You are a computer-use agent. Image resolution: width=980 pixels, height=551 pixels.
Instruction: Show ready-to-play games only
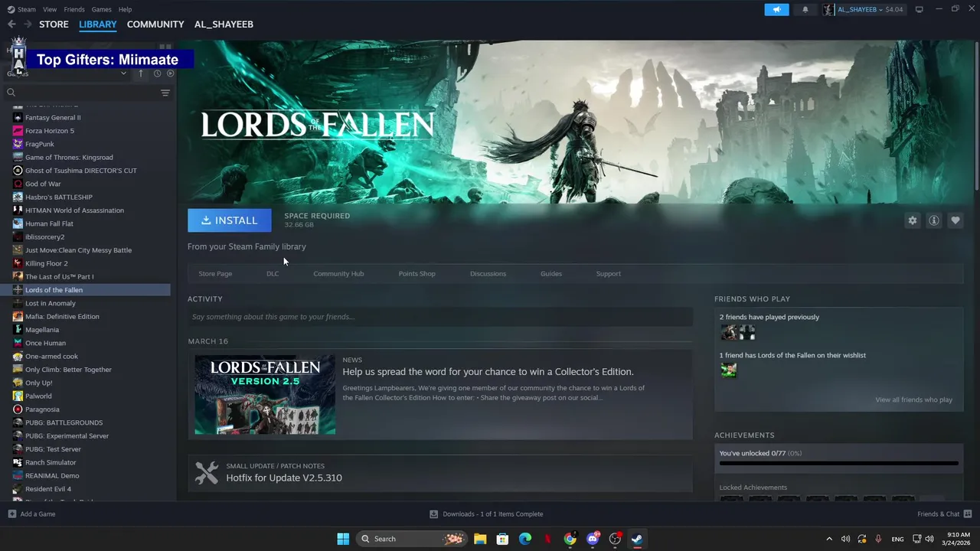tap(171, 73)
